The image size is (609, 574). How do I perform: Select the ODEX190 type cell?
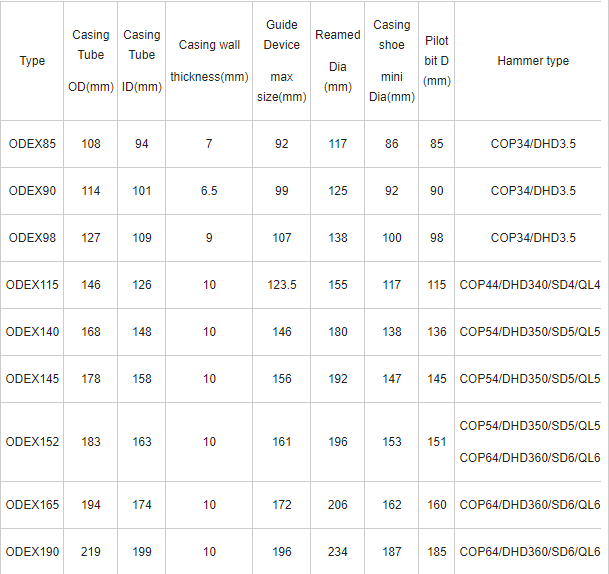point(32,552)
